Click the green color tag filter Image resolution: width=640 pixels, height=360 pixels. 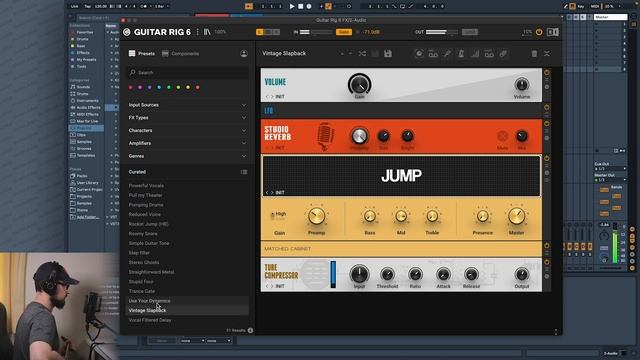[x=169, y=87]
